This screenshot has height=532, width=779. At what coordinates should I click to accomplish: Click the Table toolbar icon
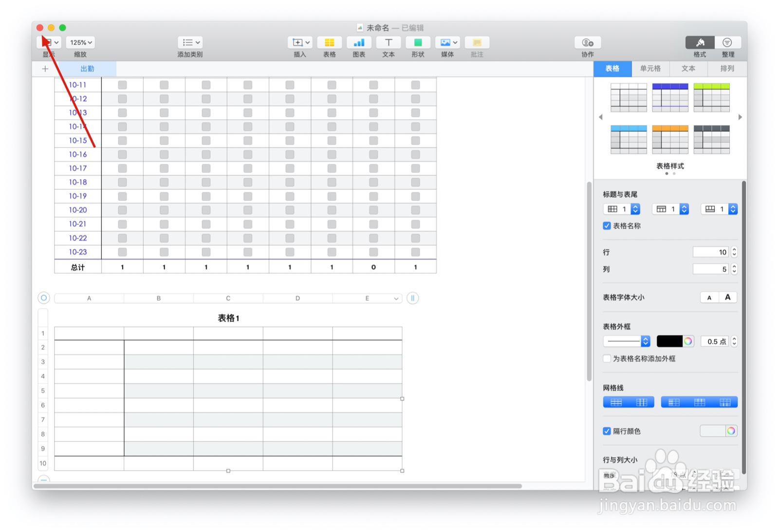(x=329, y=42)
